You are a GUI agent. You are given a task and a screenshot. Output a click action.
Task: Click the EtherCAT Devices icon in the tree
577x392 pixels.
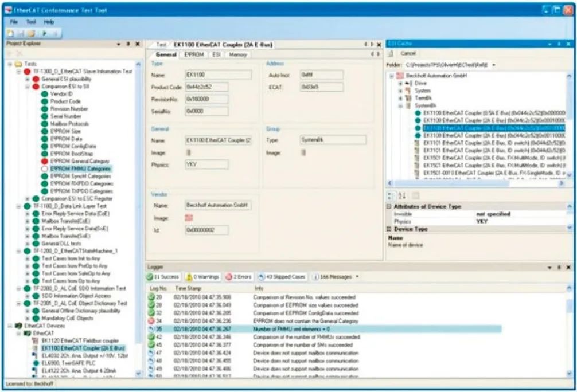point(18,326)
